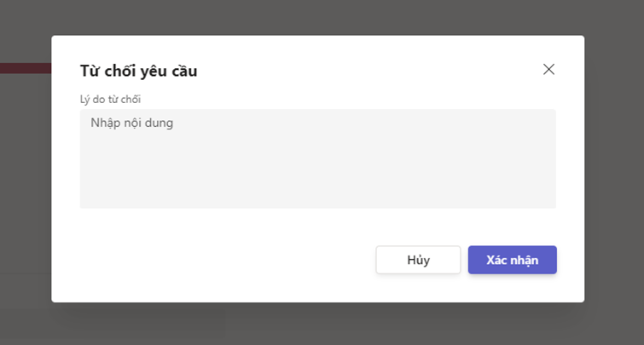Confirm the rejection with "Xác nhận"
Image resolution: width=644 pixels, height=345 pixels.
512,260
